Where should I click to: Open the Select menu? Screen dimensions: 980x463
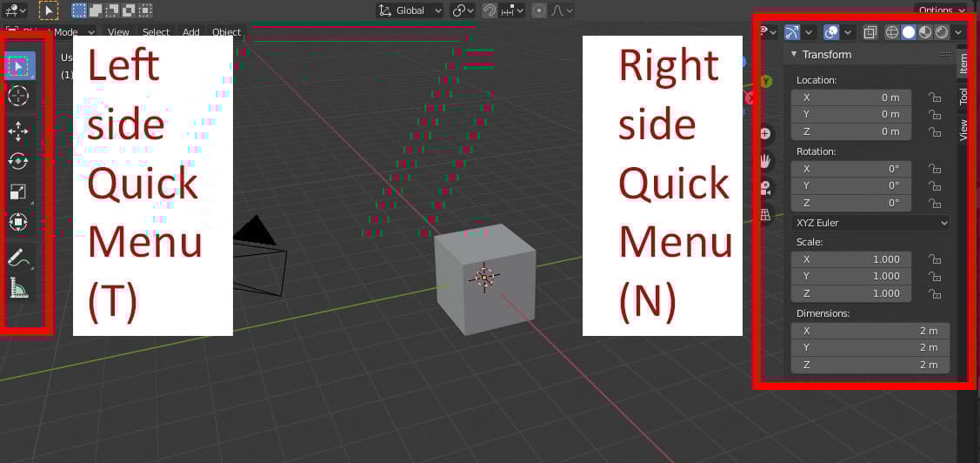(156, 32)
